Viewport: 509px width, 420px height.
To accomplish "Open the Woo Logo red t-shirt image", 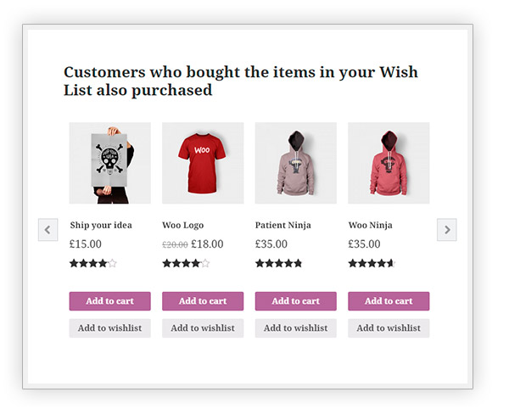I will (x=203, y=163).
